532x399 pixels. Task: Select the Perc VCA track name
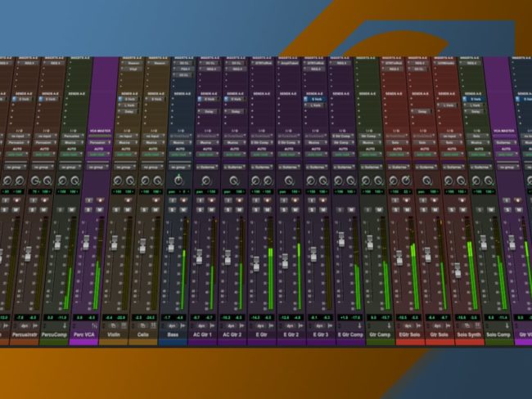pos(83,334)
